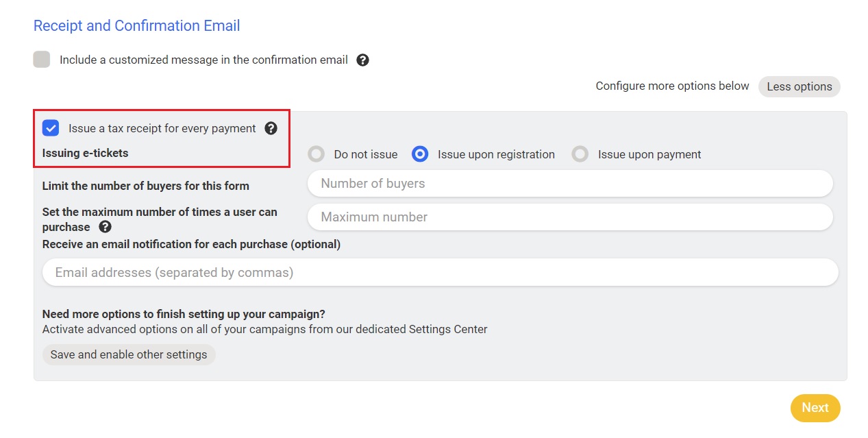
Task: Click the yellow Next button
Action: (815, 408)
